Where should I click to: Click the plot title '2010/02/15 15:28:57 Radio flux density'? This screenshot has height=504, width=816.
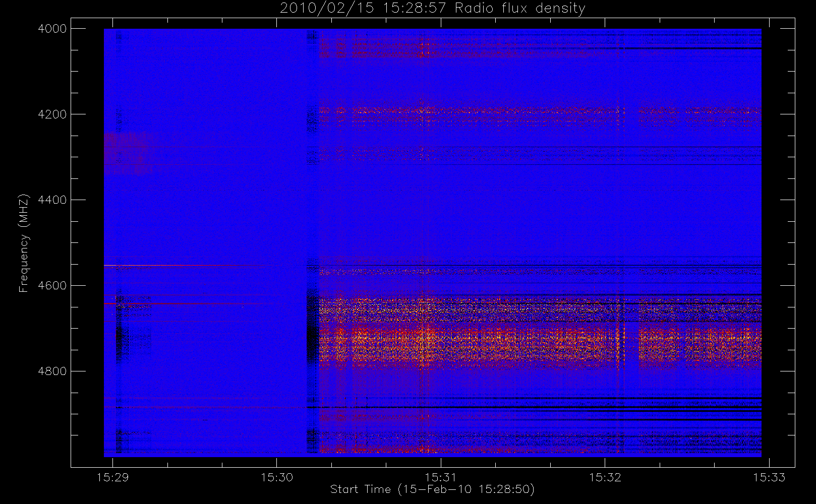point(432,9)
